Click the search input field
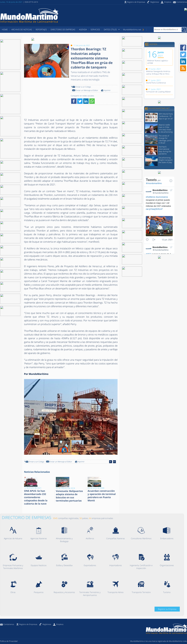Screen dimensions: 187x644 [167, 29]
